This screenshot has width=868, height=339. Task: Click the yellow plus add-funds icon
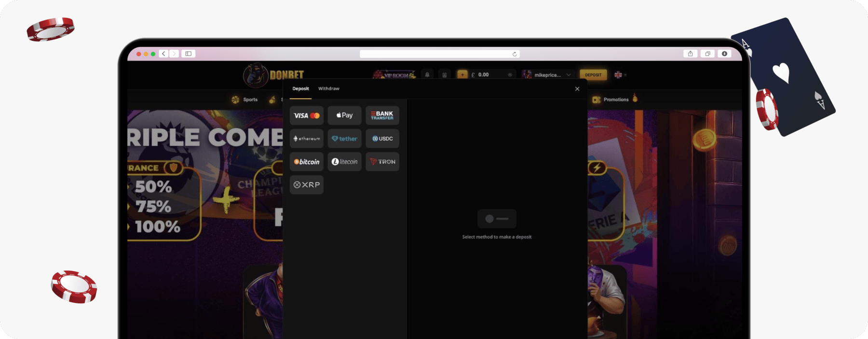[462, 75]
